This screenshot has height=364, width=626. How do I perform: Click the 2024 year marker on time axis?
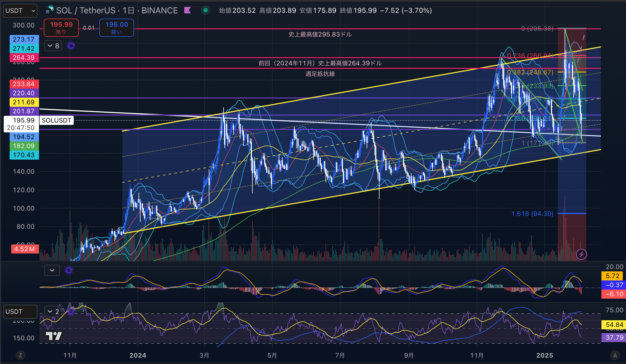coord(138,355)
